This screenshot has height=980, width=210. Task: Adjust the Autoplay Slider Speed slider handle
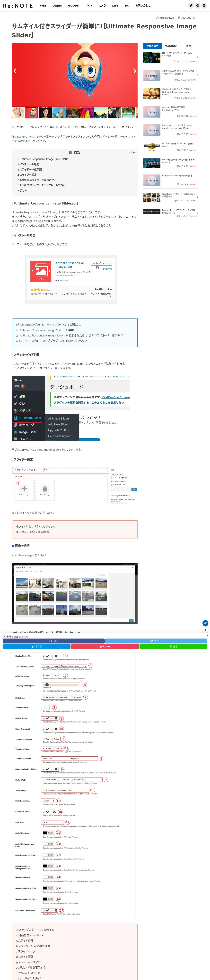47,685
